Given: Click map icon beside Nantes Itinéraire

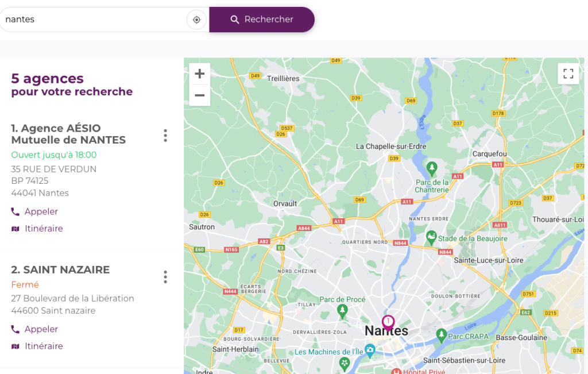Looking at the screenshot, I should point(16,229).
